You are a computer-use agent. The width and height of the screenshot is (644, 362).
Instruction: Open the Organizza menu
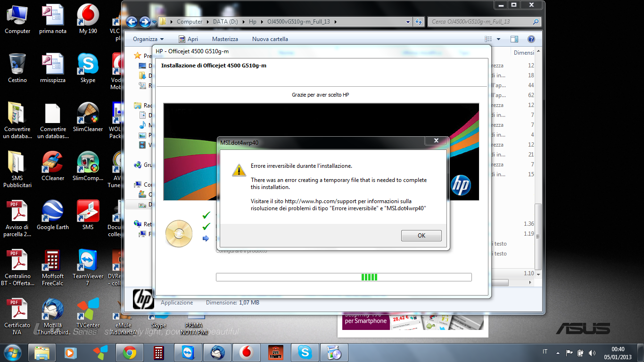148,39
